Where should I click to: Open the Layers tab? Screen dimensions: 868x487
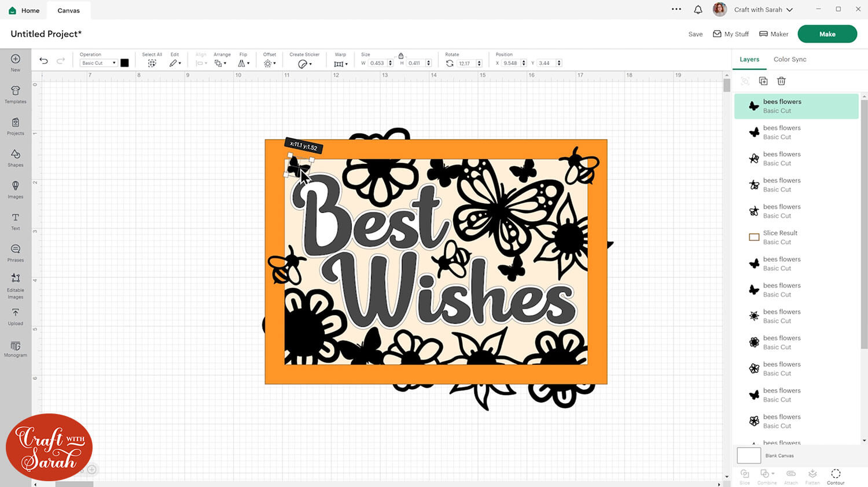(x=749, y=59)
